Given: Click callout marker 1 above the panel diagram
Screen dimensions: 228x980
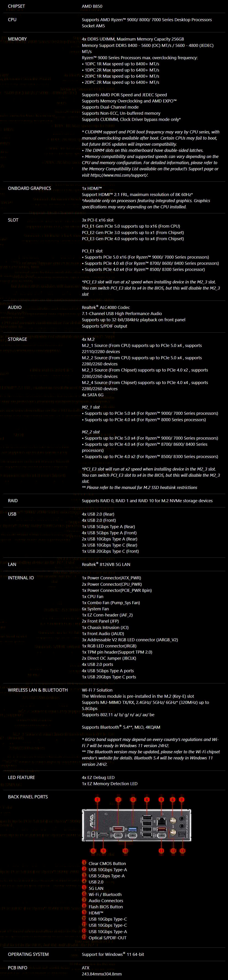Looking at the screenshot, I should [97, 799].
